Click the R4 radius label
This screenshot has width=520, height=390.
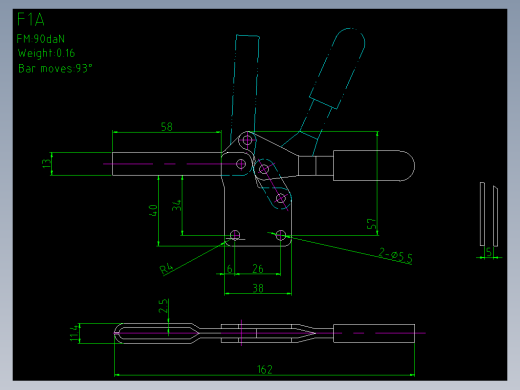(x=167, y=269)
